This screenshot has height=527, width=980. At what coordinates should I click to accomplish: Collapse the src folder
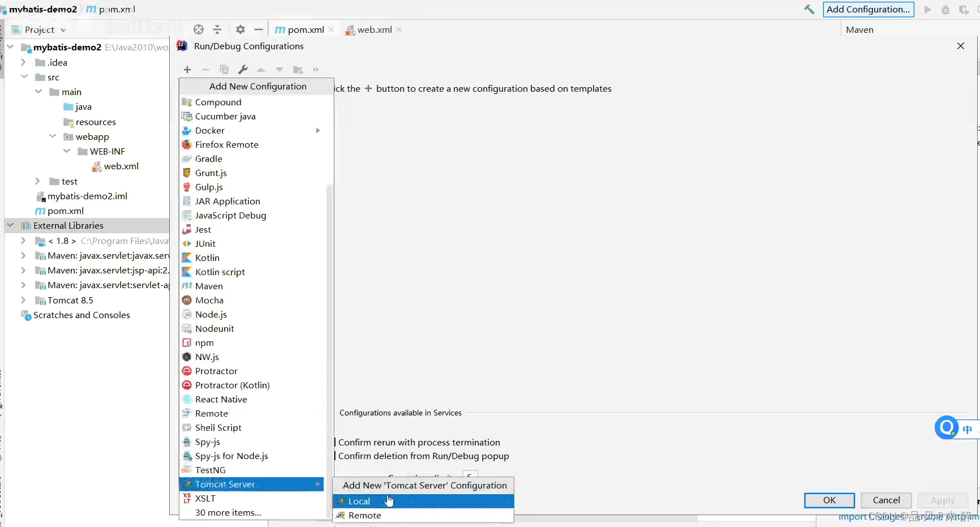(x=24, y=77)
